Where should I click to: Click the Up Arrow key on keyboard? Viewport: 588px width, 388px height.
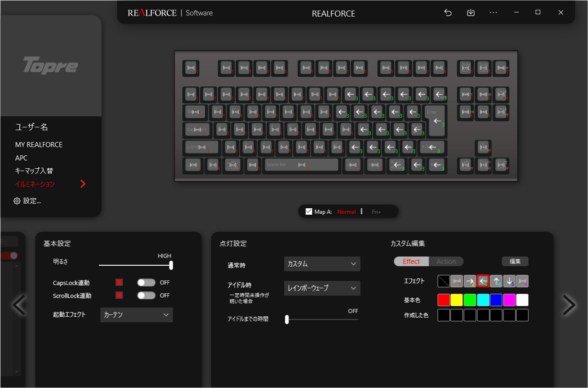click(x=483, y=148)
